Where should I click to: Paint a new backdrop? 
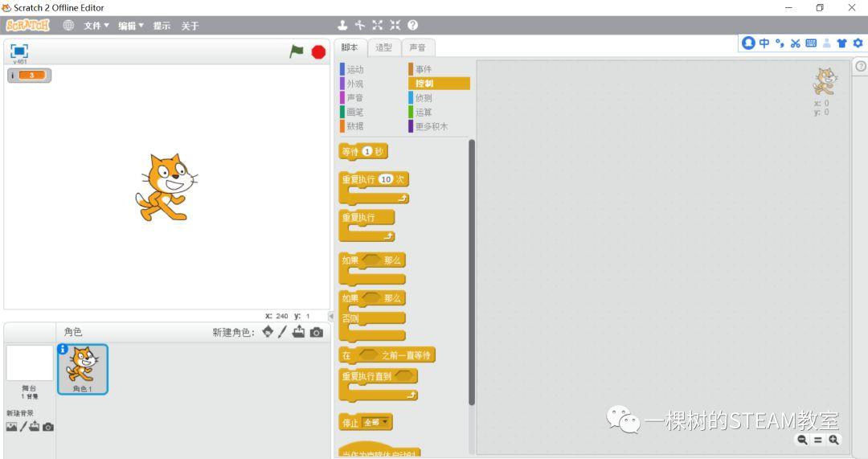pos(23,426)
